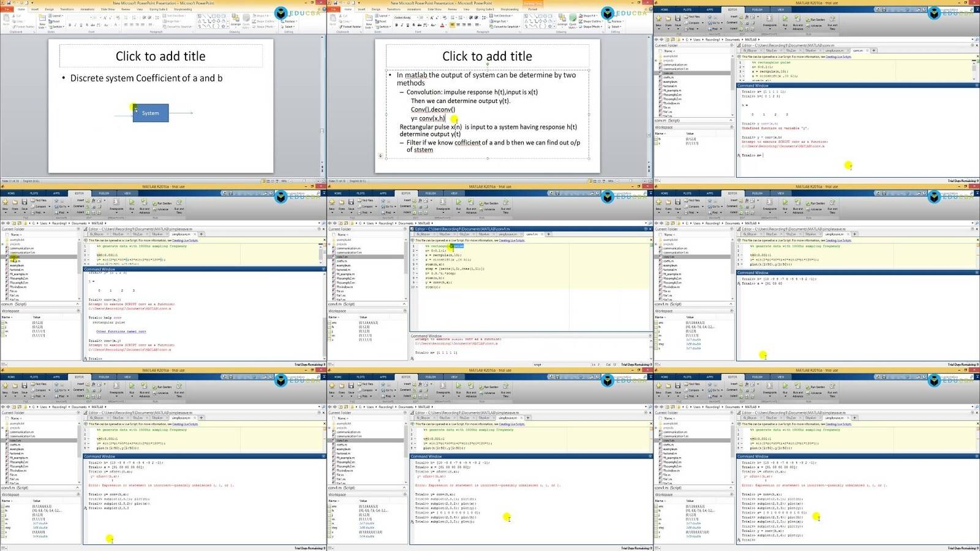The height and width of the screenshot is (551, 980).
Task: Open Shape Fill in convolution-methods PowerPoint frame
Action: [589, 15]
